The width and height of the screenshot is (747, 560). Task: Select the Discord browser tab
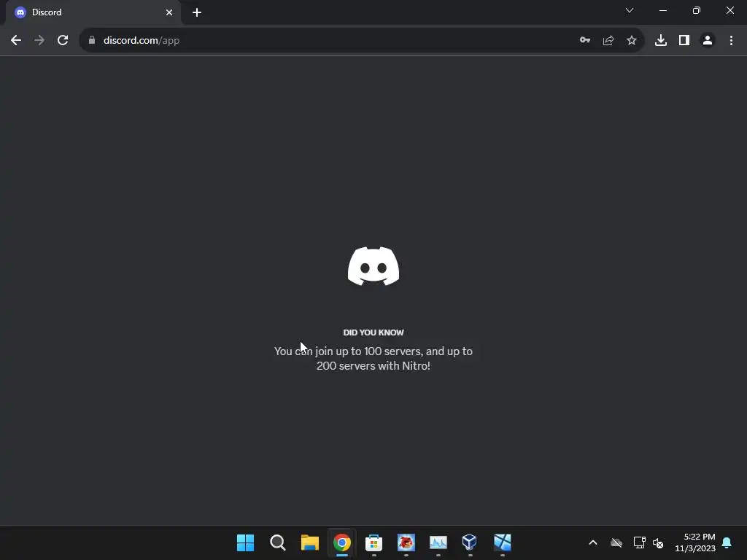(93, 12)
